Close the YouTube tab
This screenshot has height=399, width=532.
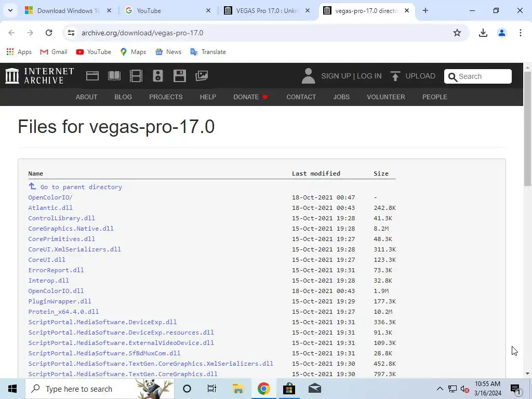click(x=208, y=10)
